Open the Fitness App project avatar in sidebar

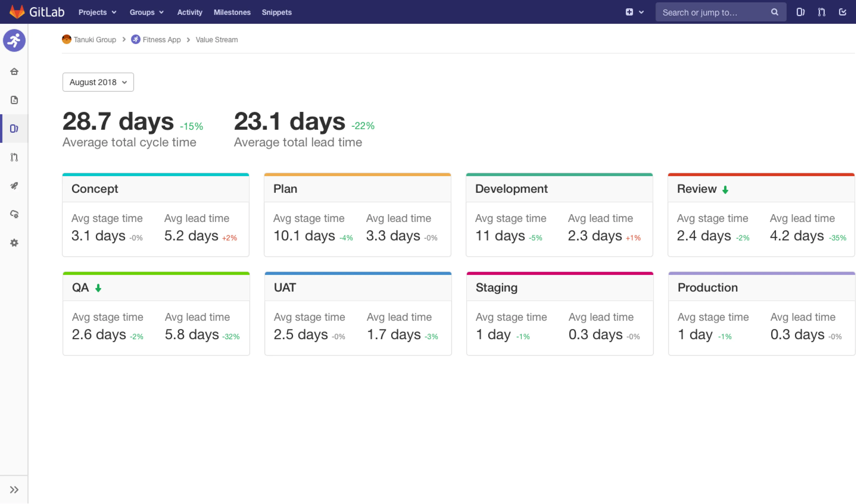click(14, 40)
